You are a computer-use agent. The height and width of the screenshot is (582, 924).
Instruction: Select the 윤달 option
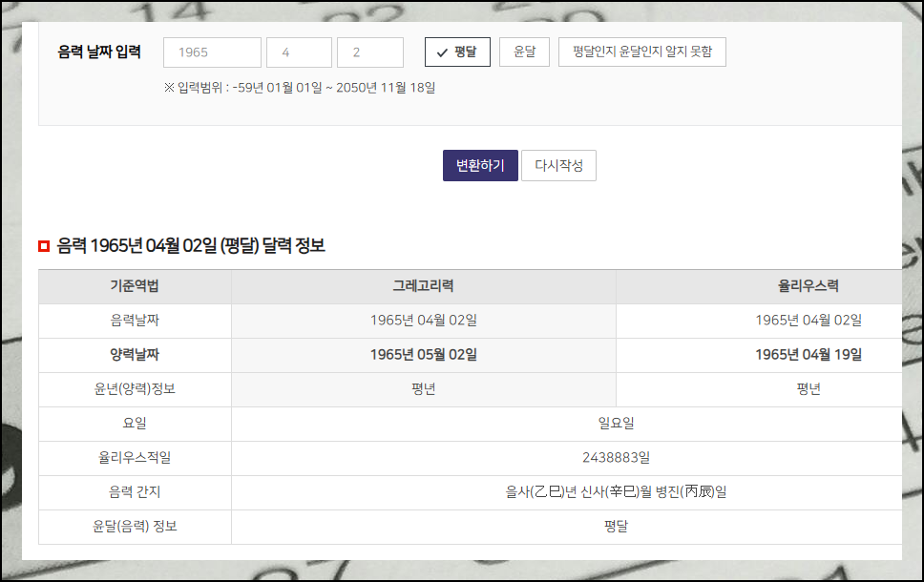pos(524,52)
